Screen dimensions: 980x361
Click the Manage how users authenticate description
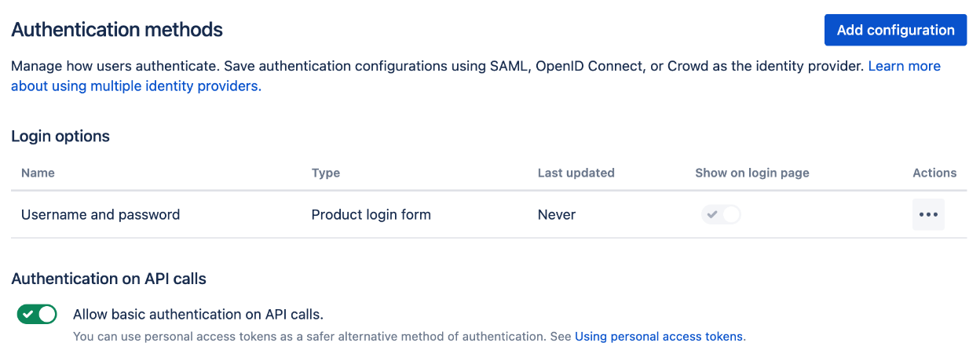click(437, 66)
